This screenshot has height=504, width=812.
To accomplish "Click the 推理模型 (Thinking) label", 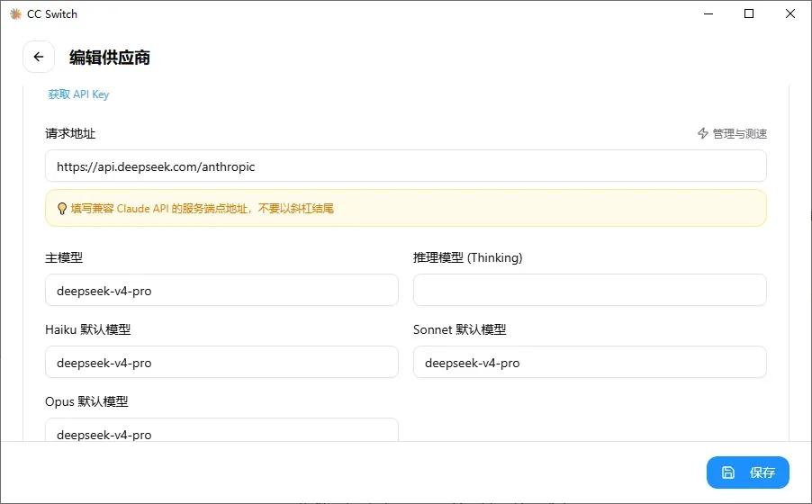I will coord(467,257).
